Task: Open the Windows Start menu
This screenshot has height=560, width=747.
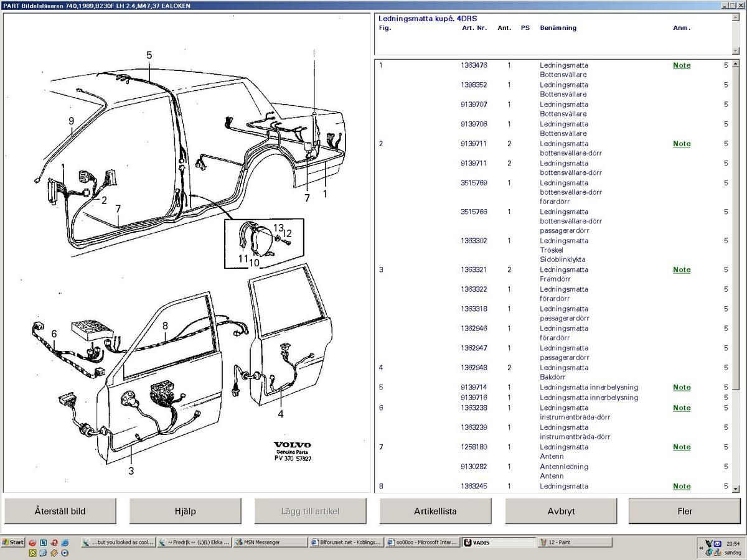Action: click(x=13, y=542)
